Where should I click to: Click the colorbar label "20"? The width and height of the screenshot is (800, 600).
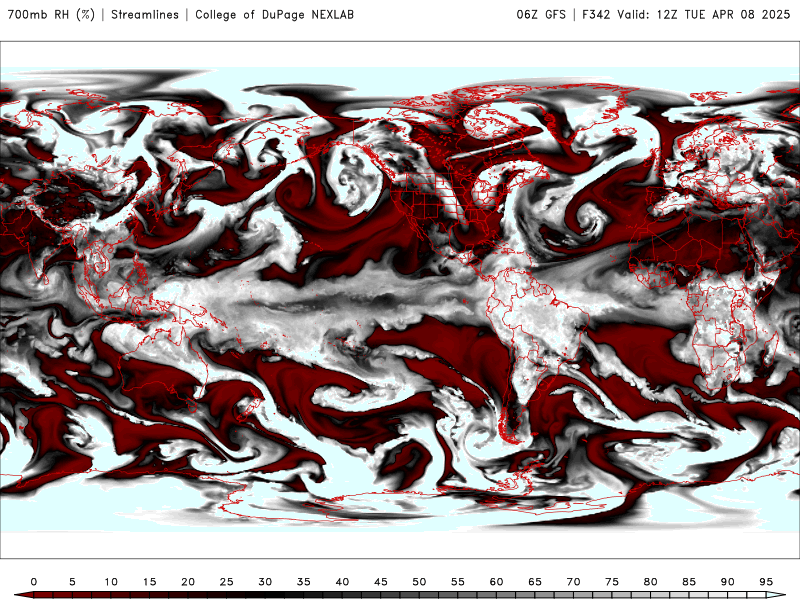pos(188,582)
